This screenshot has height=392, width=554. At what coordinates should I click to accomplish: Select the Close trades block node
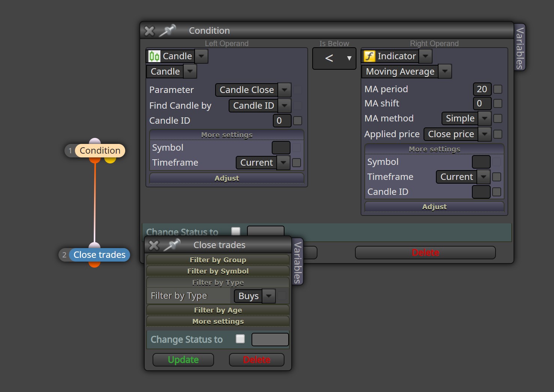click(100, 255)
